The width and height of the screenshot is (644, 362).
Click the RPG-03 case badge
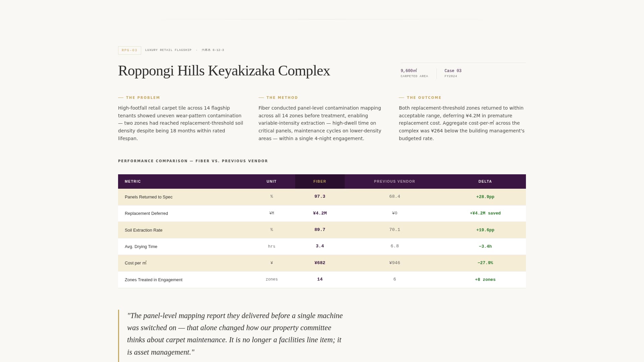coord(129,50)
